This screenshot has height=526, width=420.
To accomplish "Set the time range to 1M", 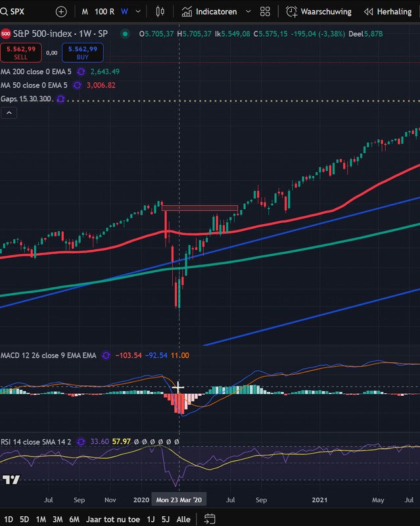I will 41,519.
